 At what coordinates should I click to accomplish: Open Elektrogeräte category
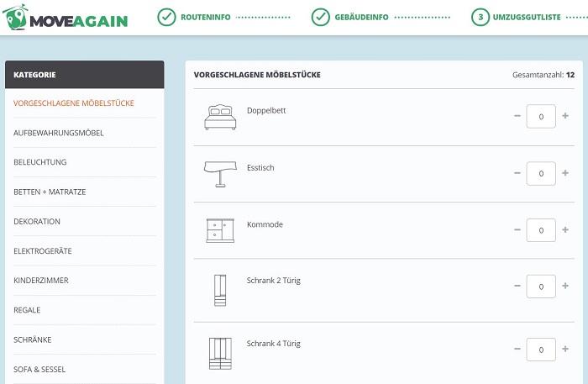[x=42, y=251]
